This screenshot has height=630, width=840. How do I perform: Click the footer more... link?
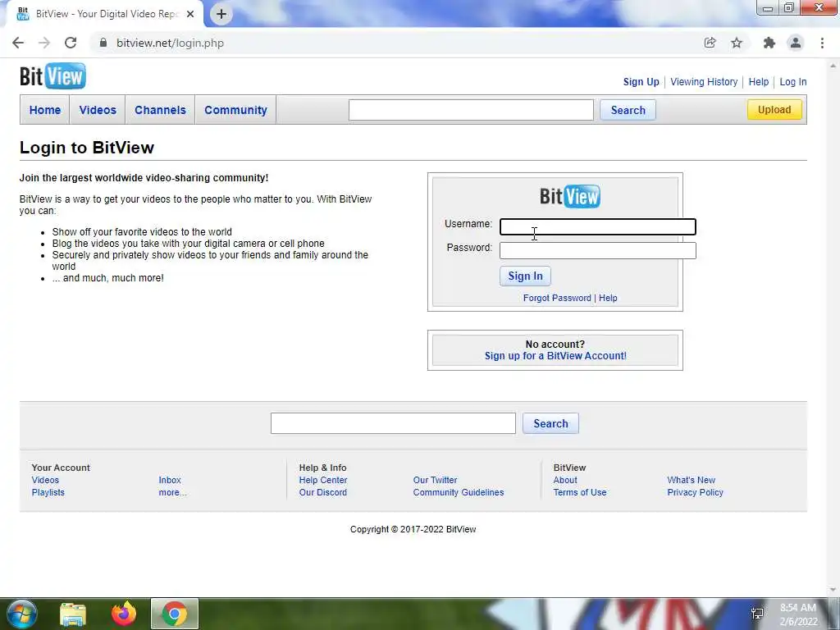[172, 492]
